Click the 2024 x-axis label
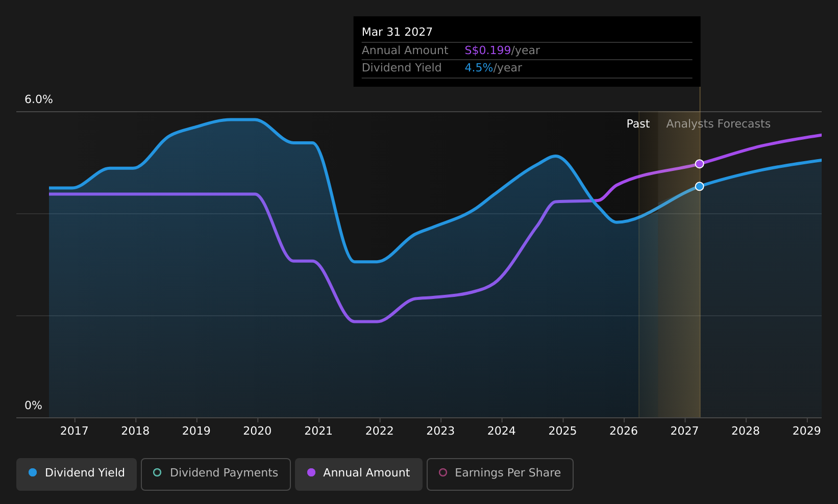The image size is (838, 504). point(502,431)
